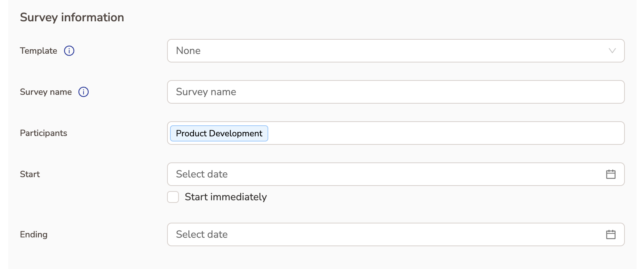Click the Survey information heading
The height and width of the screenshot is (269, 644).
(x=72, y=17)
